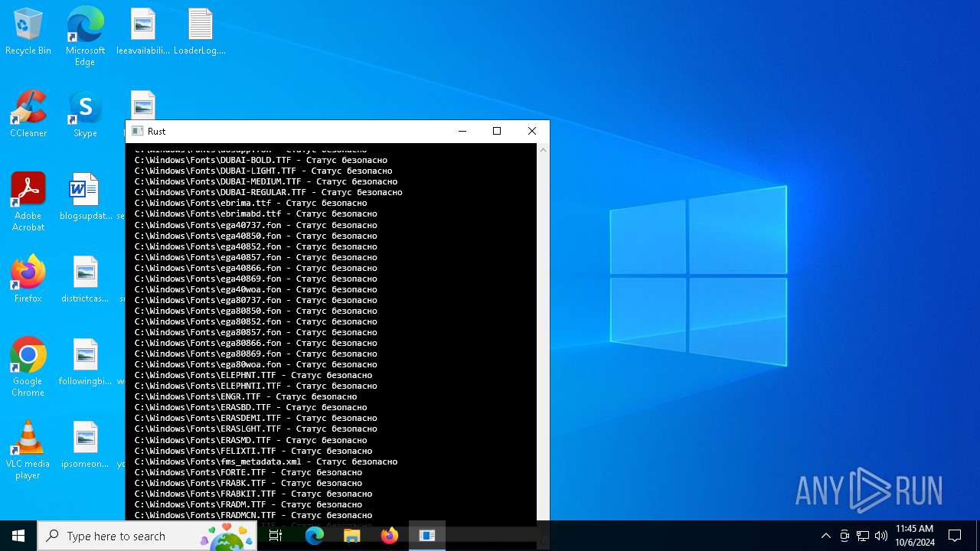The width and height of the screenshot is (980, 551).
Task: Click the DUBAI-REGULAR.TTF console line
Action: point(269,192)
